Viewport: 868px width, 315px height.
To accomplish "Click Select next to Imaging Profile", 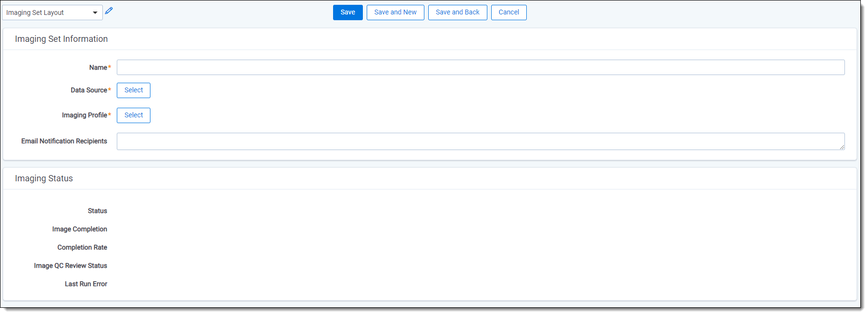I will pyautogui.click(x=134, y=115).
